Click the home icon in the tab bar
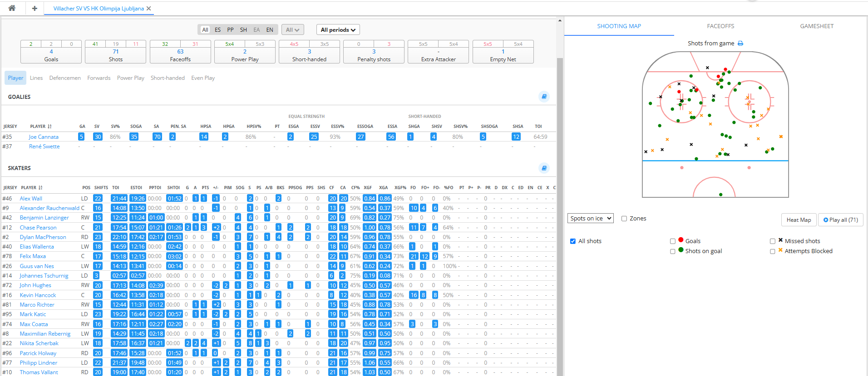Viewport: 868px width, 376px height. pos(12,8)
